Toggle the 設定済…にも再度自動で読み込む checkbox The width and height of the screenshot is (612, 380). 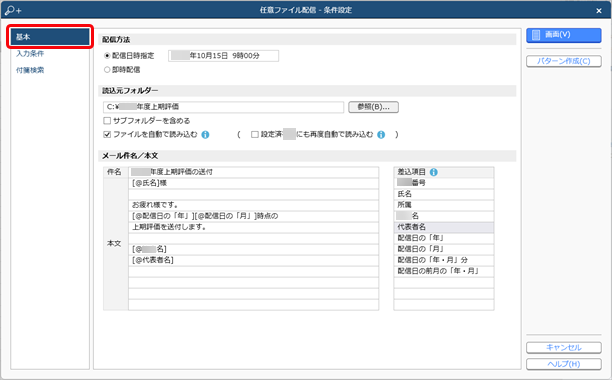pos(255,135)
